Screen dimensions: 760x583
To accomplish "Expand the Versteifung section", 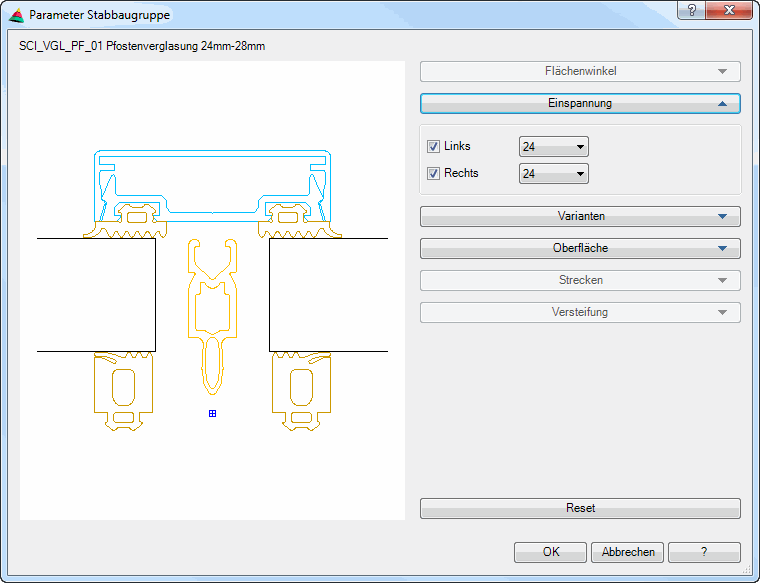I will [580, 312].
